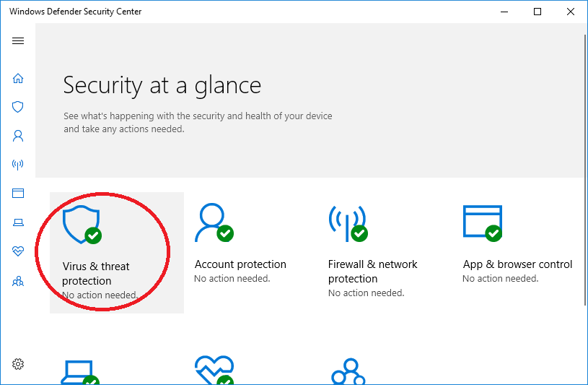Open the shield Virus protection sidebar icon

pyautogui.click(x=18, y=107)
